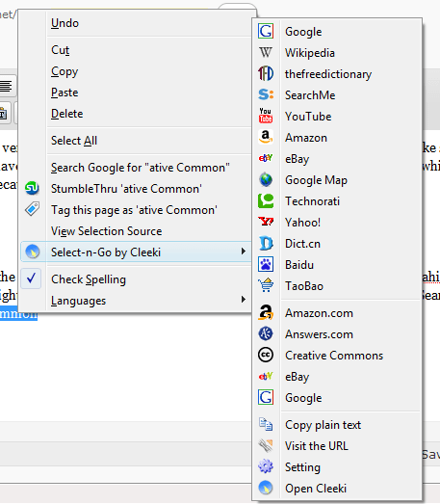
Task: Click the StumbleUpon icon beside StumbleThru
Action: [32, 188]
